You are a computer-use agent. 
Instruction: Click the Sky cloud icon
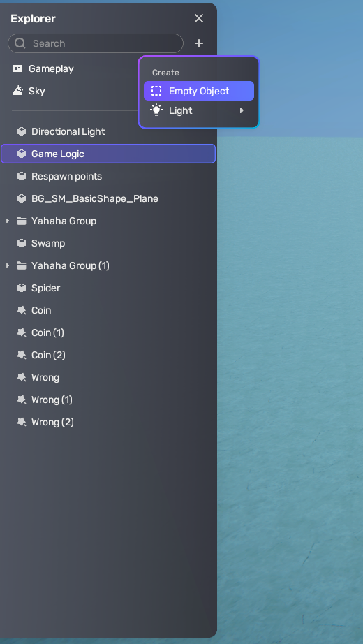point(17,91)
